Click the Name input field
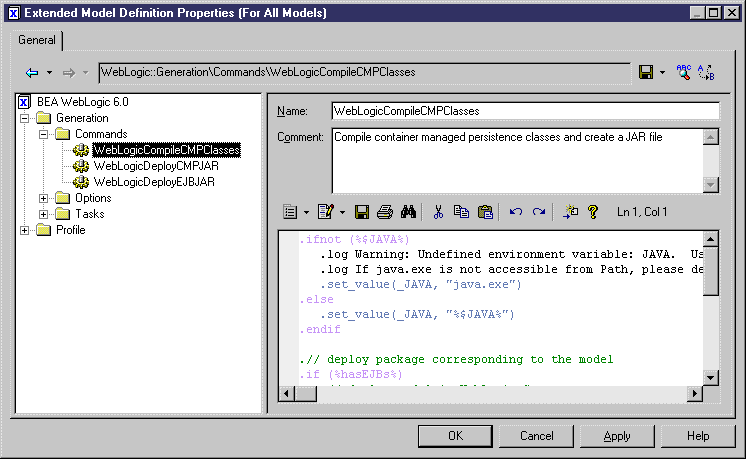Image resolution: width=746 pixels, height=459 pixels. pos(525,111)
